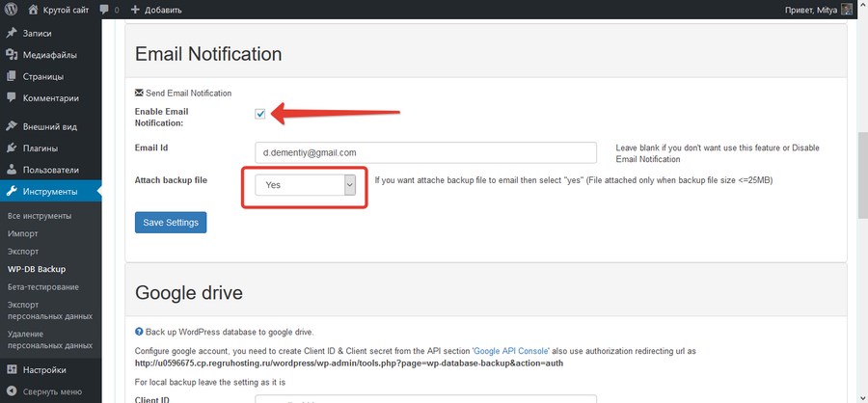This screenshot has width=868, height=403.
Task: Uncheck Enable Email Notification checkbox
Action: [x=260, y=114]
